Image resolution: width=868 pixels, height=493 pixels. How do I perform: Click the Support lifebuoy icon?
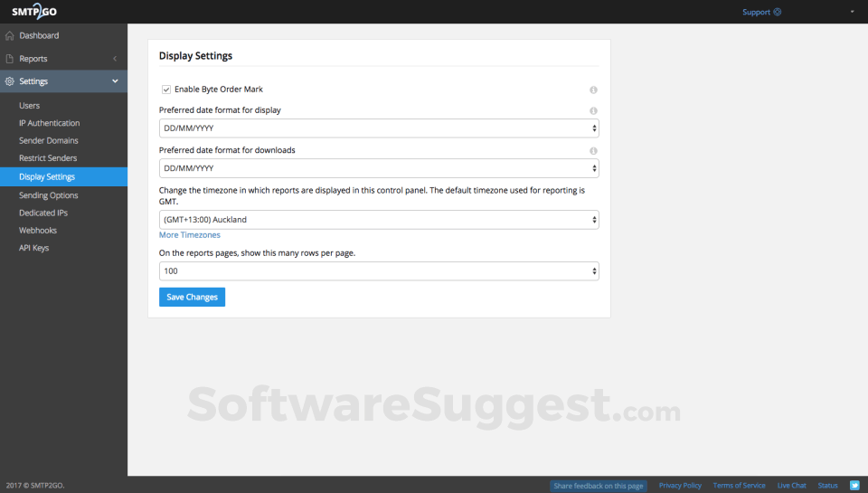pos(778,12)
